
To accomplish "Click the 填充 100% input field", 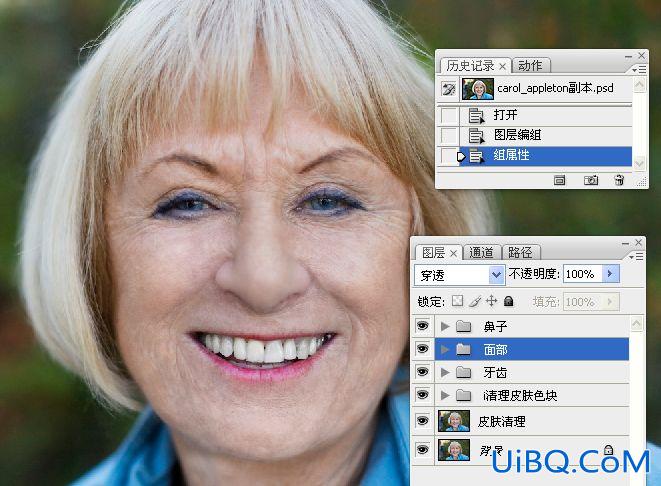I will 583,302.
